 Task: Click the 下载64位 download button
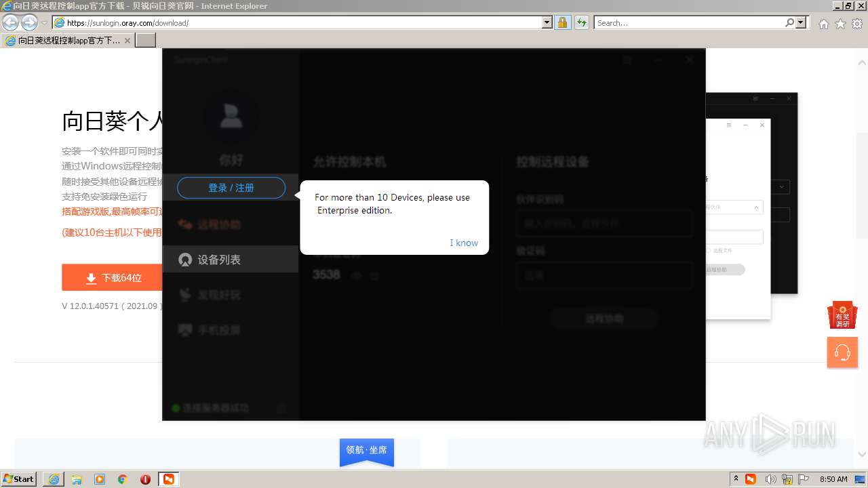pyautogui.click(x=113, y=278)
